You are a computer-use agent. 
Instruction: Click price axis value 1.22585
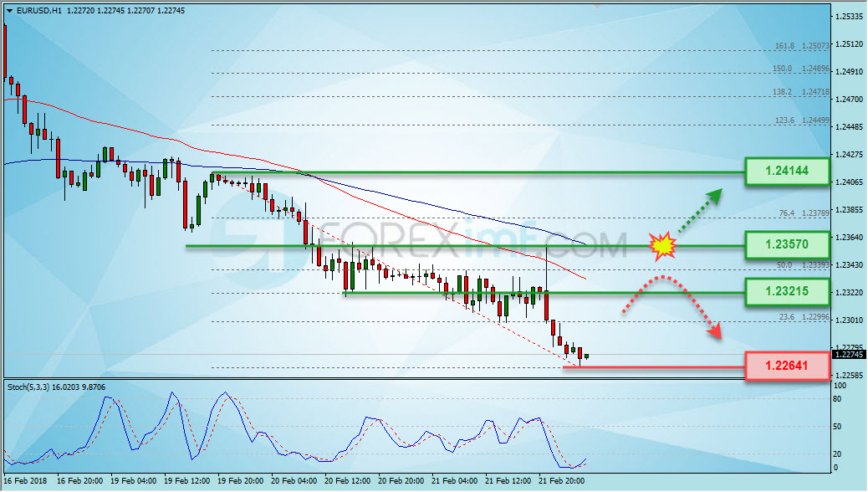point(849,376)
